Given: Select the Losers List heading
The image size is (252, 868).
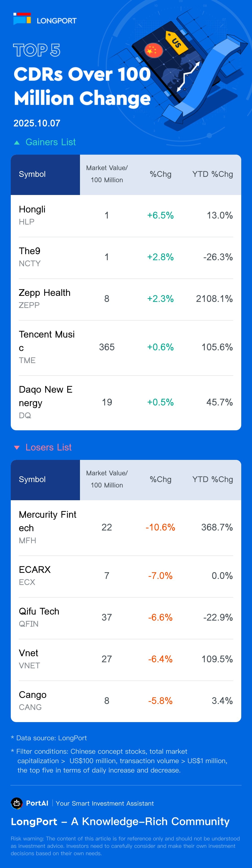Looking at the screenshot, I should 49,447.
